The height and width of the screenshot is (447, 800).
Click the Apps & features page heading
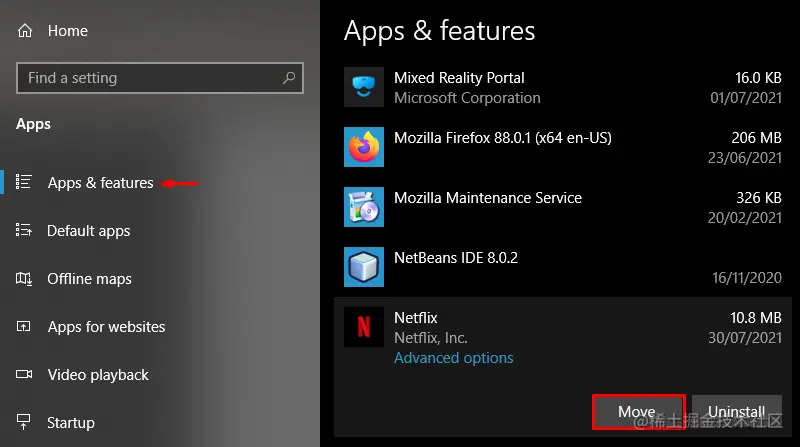click(439, 31)
